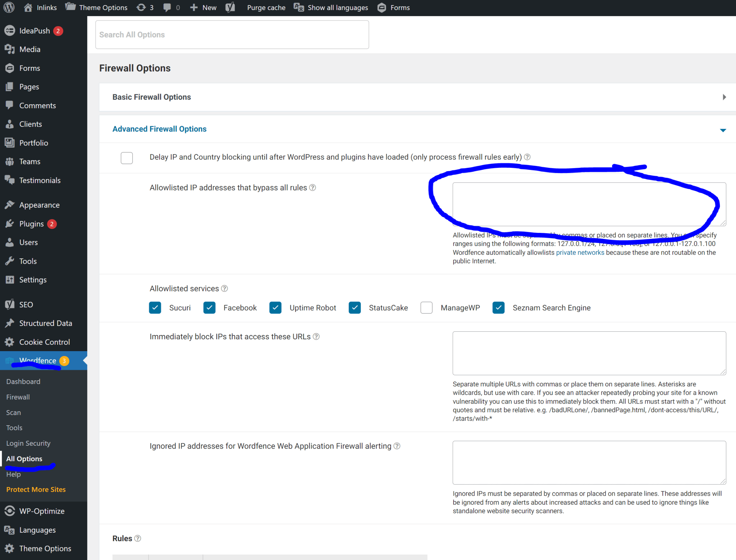Open the comments bubble icon in admin bar

(167, 8)
